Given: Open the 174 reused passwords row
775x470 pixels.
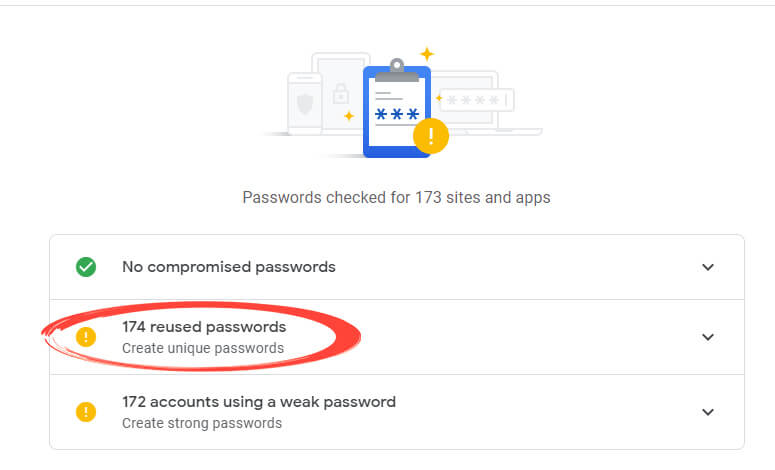Looking at the screenshot, I should coord(397,337).
